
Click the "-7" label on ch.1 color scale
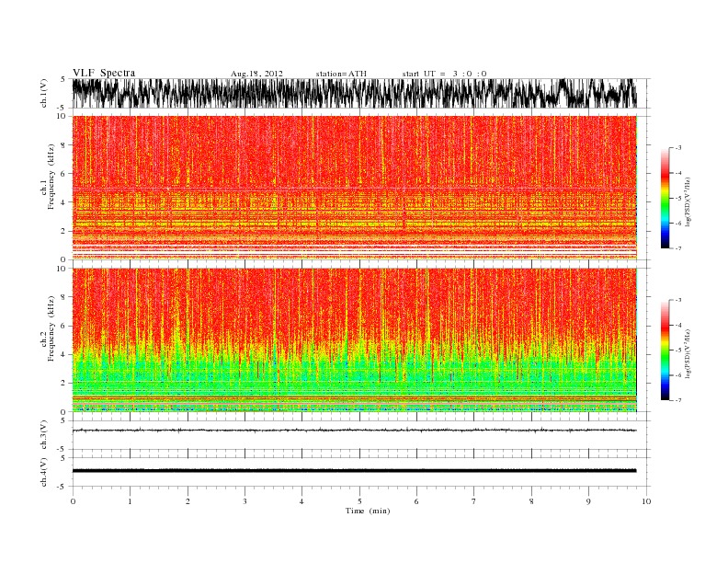tap(677, 248)
